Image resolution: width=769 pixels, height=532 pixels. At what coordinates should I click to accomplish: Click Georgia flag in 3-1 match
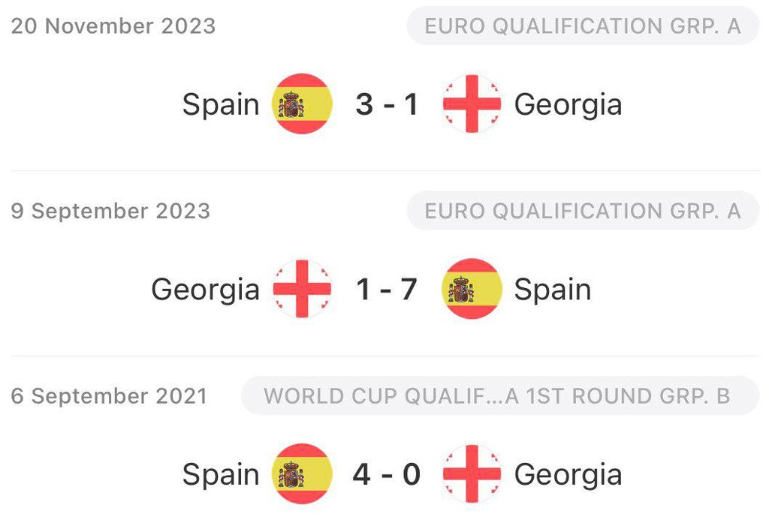pyautogui.click(x=472, y=104)
